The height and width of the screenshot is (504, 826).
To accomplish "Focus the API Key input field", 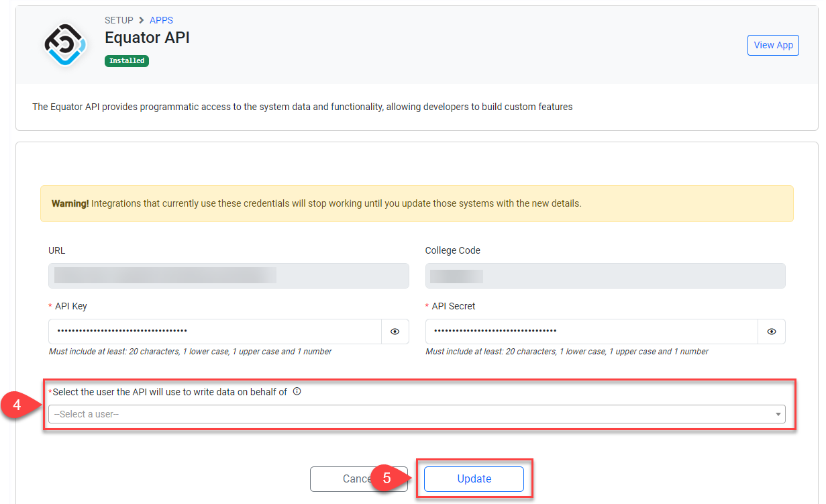I will pos(215,332).
